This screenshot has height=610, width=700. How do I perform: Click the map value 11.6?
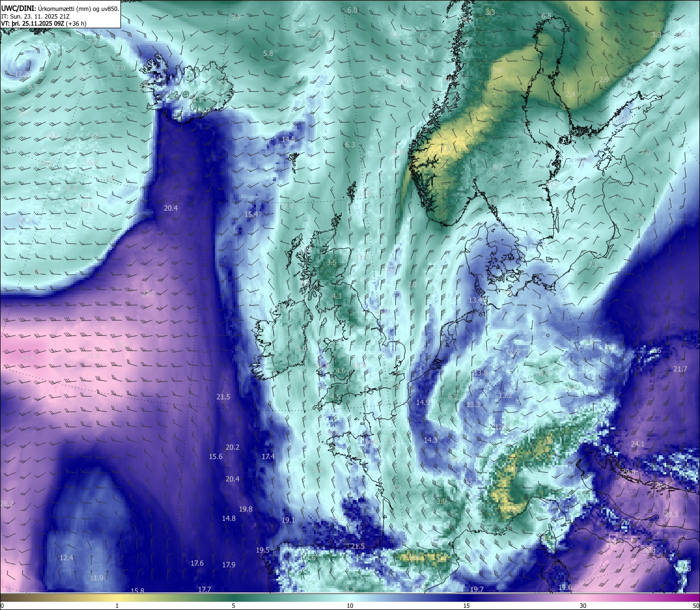pyautogui.click(x=565, y=588)
